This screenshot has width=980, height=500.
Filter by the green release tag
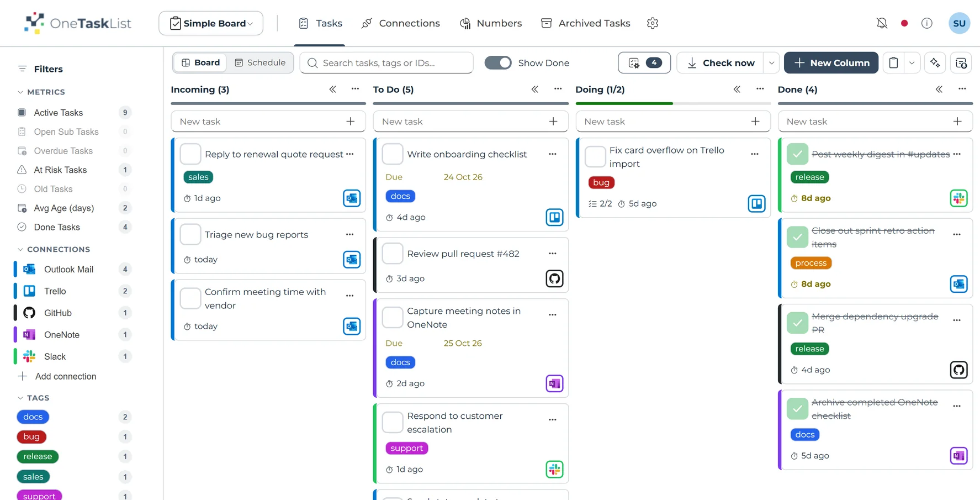pyautogui.click(x=38, y=456)
